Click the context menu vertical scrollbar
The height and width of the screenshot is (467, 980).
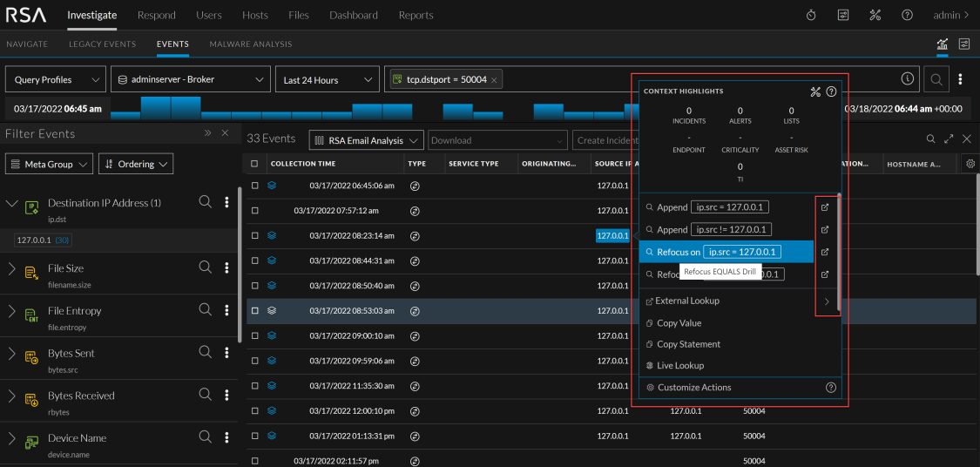click(x=838, y=253)
